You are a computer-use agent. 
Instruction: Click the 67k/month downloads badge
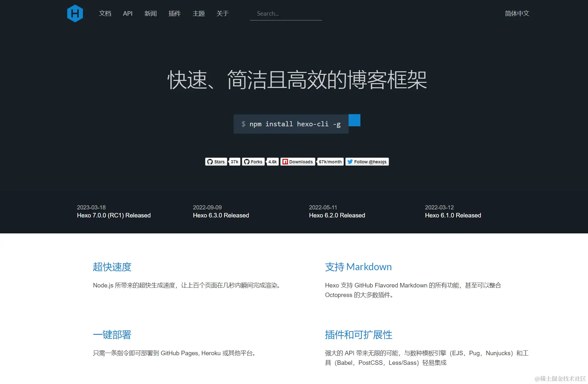330,161
